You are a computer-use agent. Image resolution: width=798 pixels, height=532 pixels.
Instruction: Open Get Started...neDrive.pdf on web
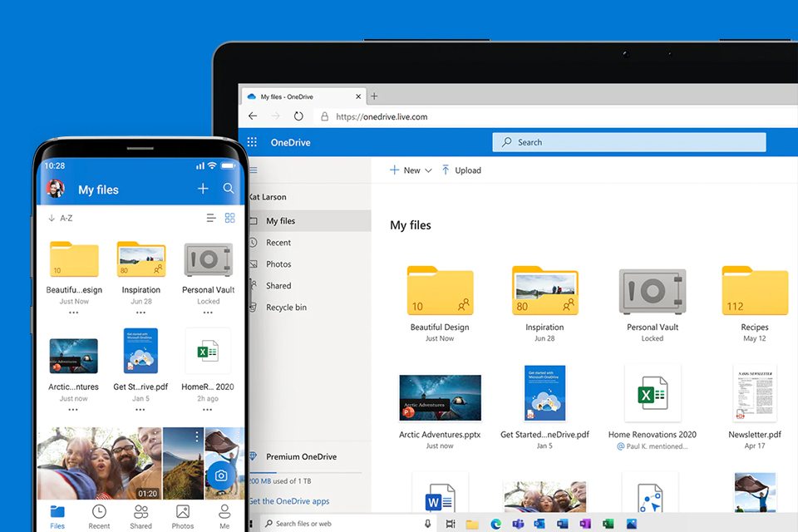544,393
